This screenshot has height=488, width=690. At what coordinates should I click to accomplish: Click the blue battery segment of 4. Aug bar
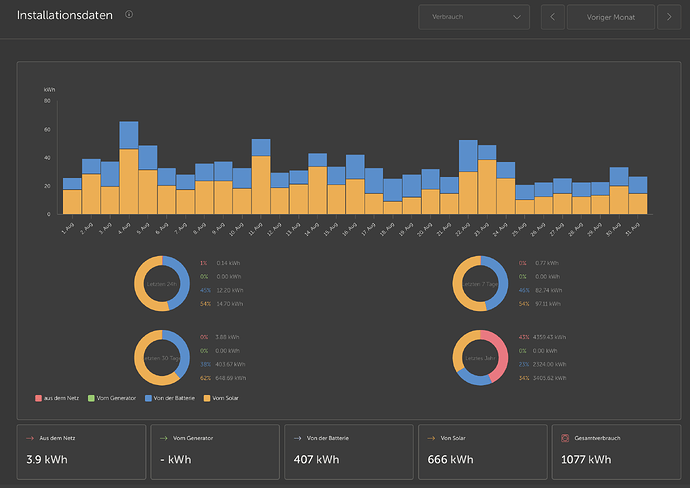[x=128, y=135]
